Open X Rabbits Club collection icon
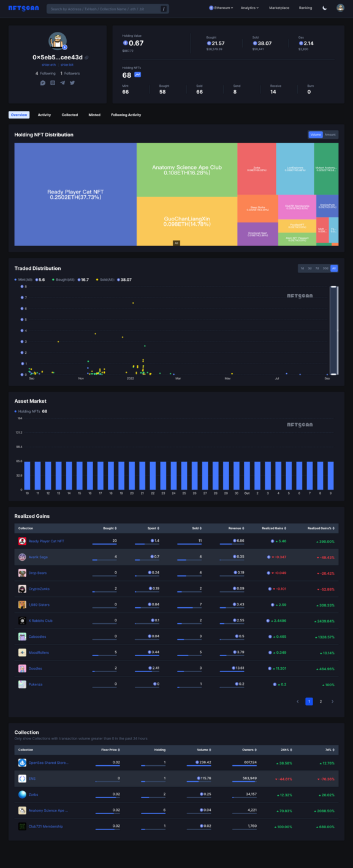 coord(22,621)
